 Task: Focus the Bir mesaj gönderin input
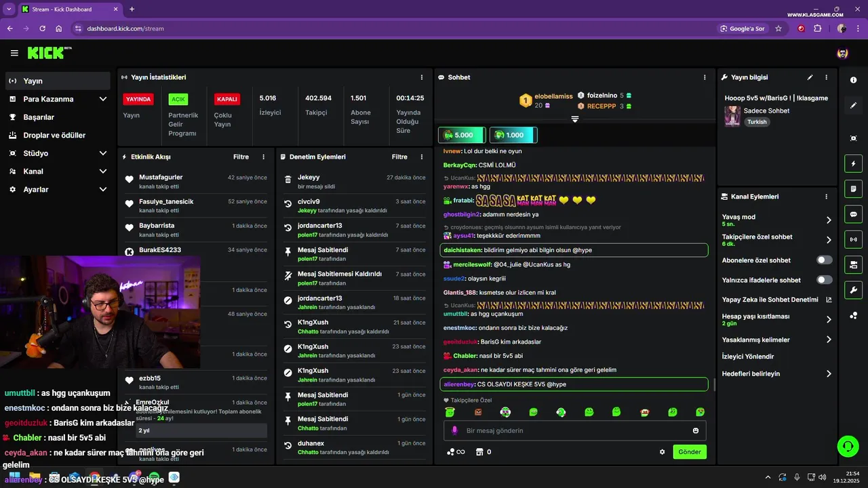click(x=575, y=430)
